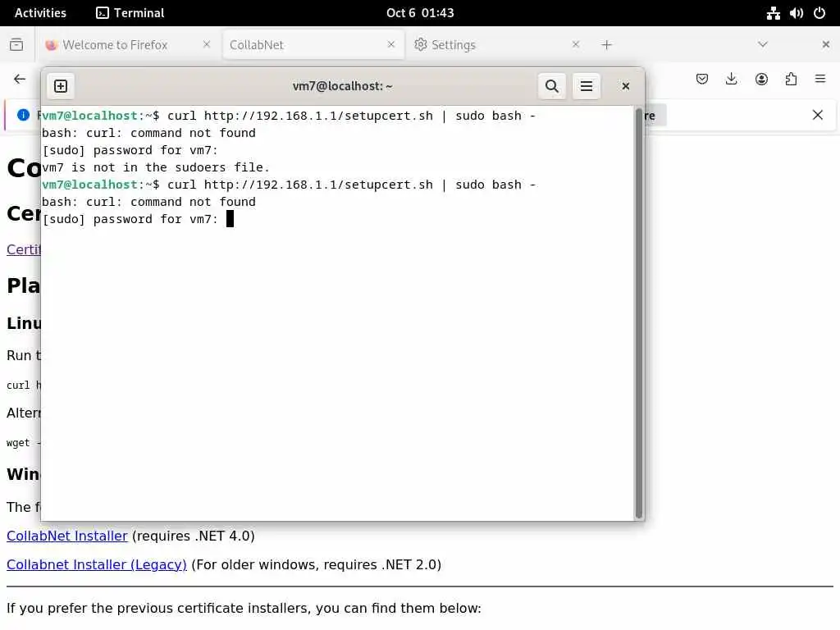Close the Welcome to Firefox tab

coord(207,44)
